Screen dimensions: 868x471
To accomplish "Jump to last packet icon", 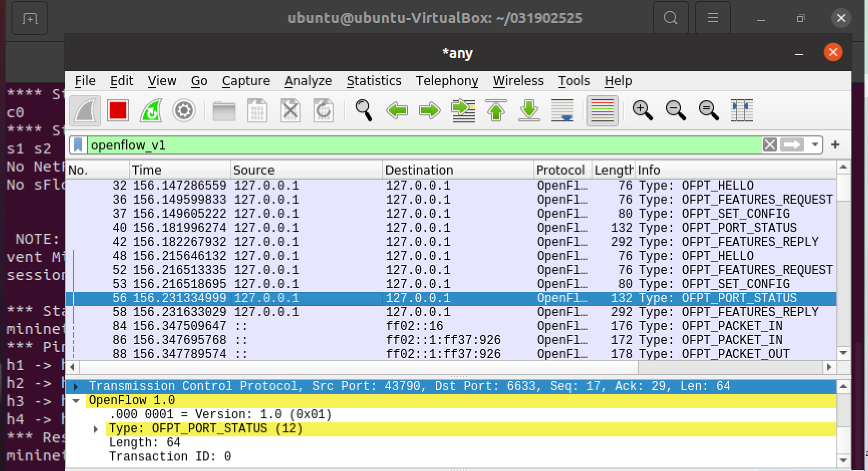I will (529, 111).
